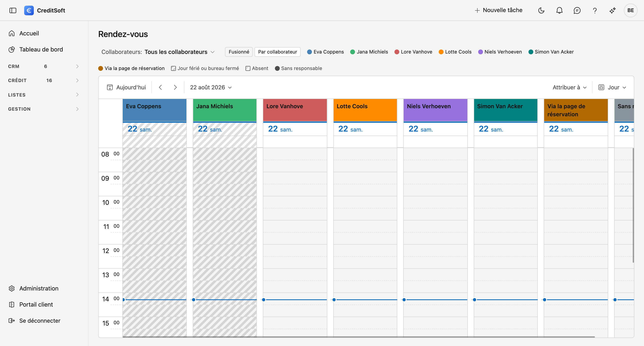
Task: Toggle Lotte Cools collaborator filter
Action: [455, 52]
